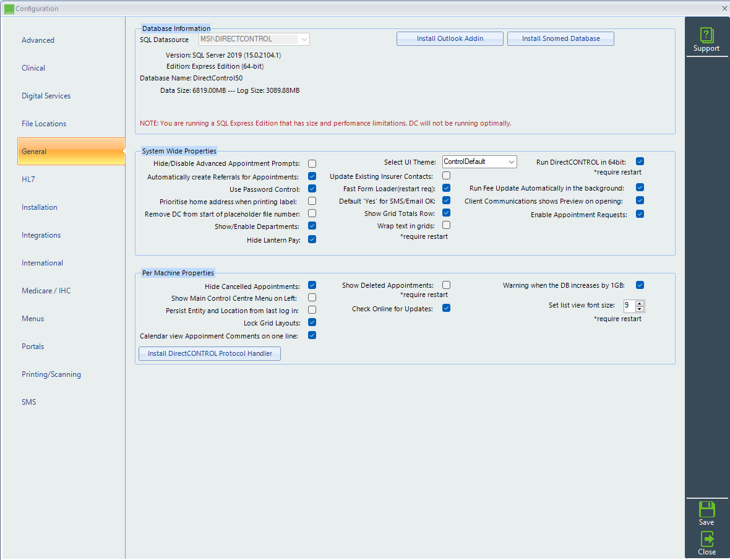The height and width of the screenshot is (560, 730).
Task: Toggle Run Fee Update Automatically in background
Action: click(x=640, y=187)
